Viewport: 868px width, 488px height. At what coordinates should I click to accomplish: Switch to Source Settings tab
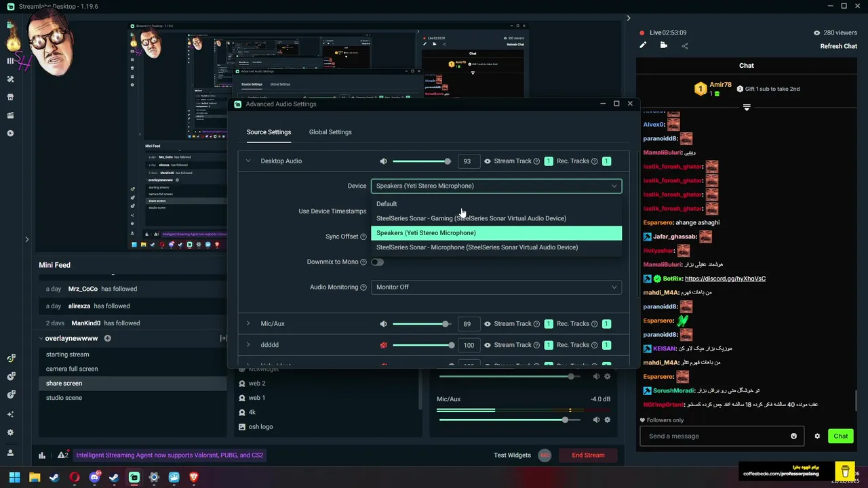(x=269, y=132)
